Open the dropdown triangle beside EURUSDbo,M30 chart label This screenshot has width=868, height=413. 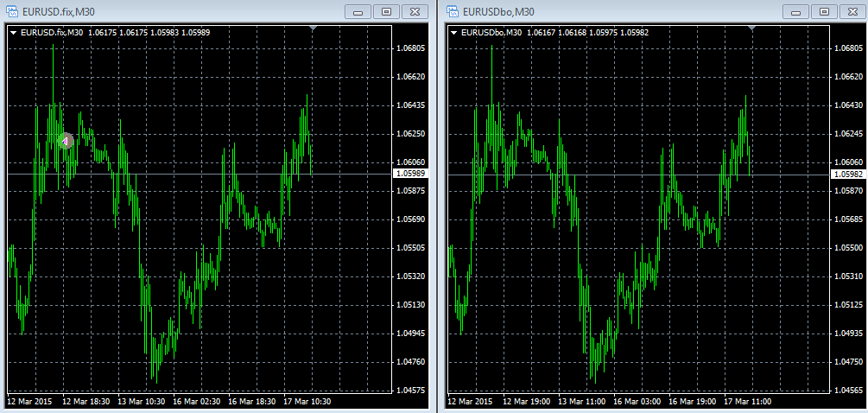(453, 33)
